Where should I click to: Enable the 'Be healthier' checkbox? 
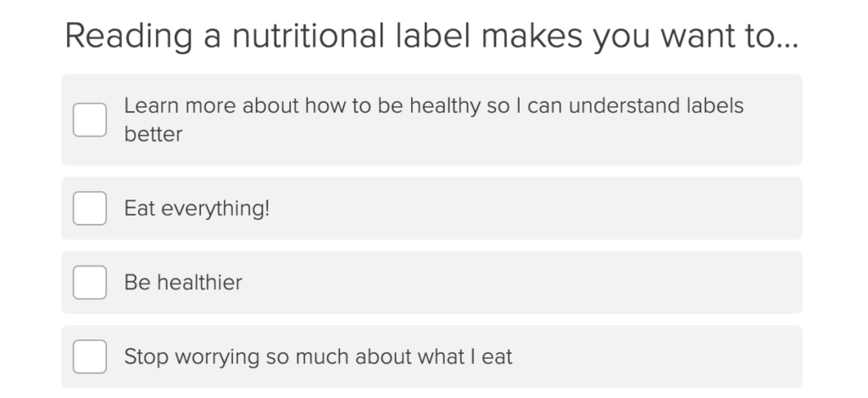pos(90,283)
